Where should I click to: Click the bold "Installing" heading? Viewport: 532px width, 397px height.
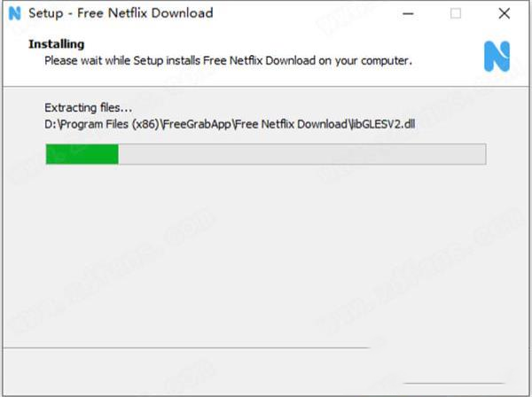point(57,44)
